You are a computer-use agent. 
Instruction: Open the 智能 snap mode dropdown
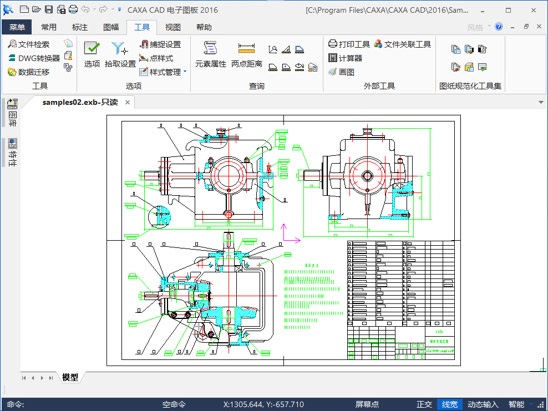point(516,404)
